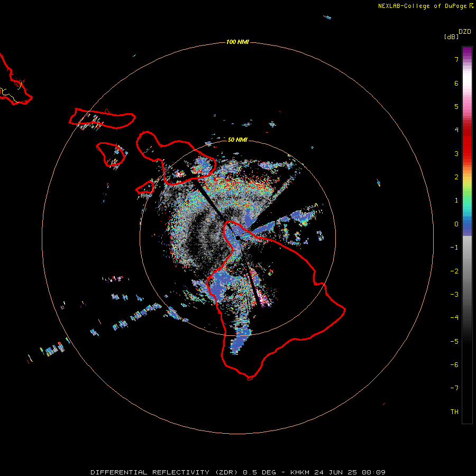Click the 0.5 DEG elevation text
Image resolution: width=476 pixels, height=476 pixels.
(259, 472)
